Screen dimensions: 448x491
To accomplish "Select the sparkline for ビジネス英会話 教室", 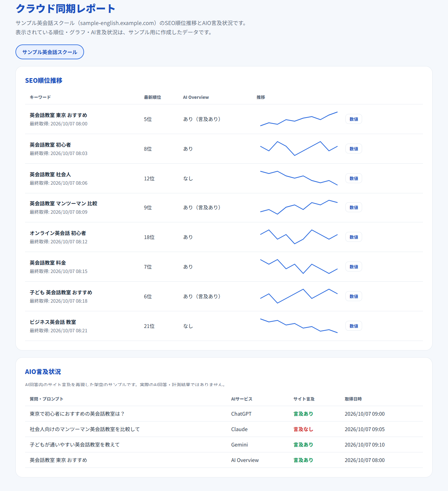I will [x=299, y=326].
